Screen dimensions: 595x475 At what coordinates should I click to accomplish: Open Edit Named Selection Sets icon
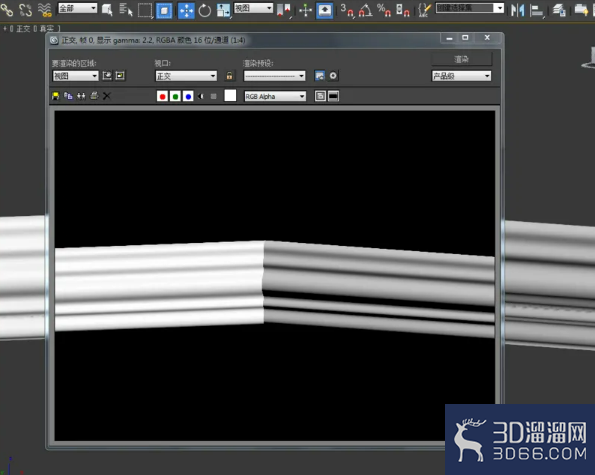click(x=424, y=10)
